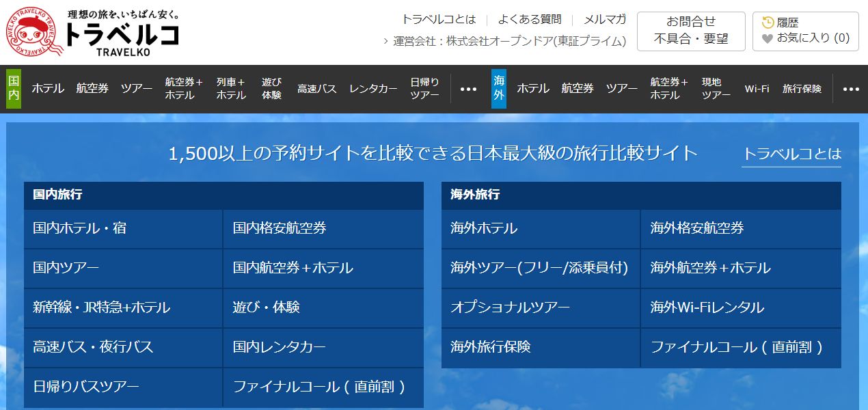Select 高速バス in the navigation bar
Viewport: 868px width, 410px height.
click(x=316, y=88)
